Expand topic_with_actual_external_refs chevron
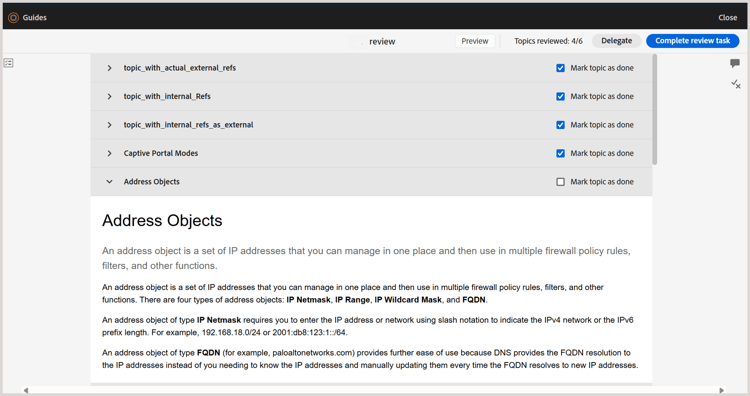The width and height of the screenshot is (750, 396). pos(110,68)
